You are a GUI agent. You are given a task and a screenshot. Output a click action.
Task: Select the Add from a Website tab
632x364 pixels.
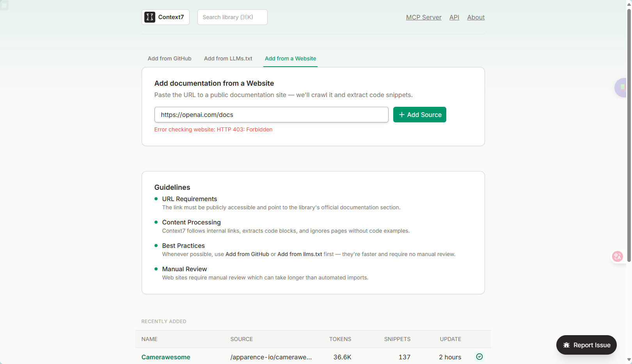point(290,58)
